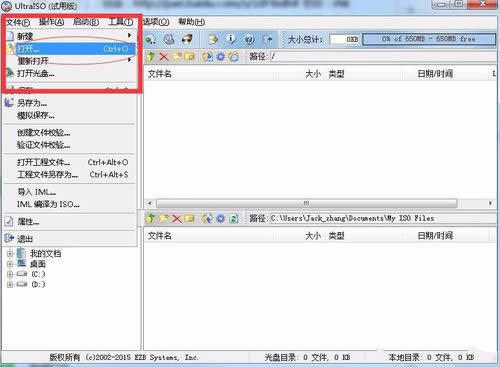500x367 pixels.
Task: Click the new folder icon in the image pane toolbar
Action: pyautogui.click(x=177, y=57)
